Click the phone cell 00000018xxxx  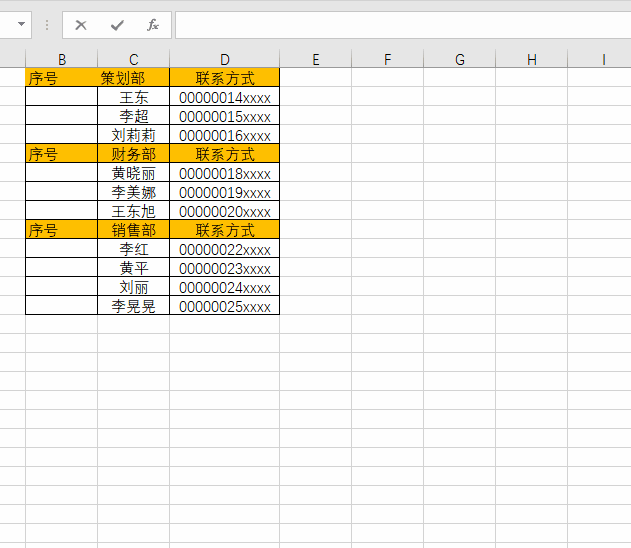point(225,172)
